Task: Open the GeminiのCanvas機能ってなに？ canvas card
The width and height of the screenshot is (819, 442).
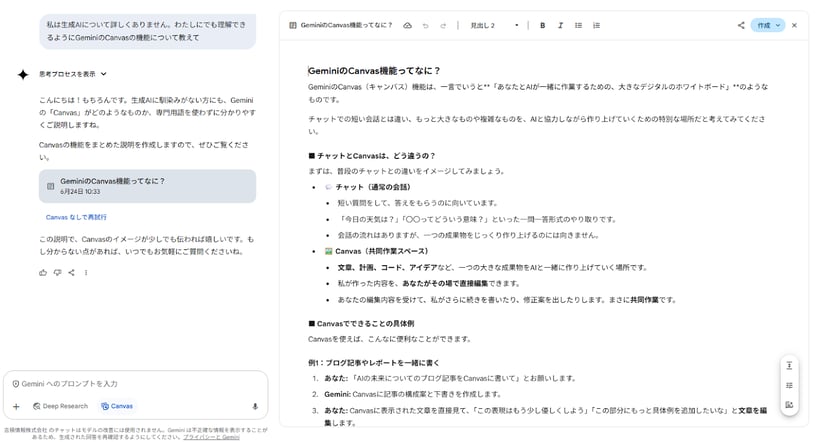Action: pos(147,186)
